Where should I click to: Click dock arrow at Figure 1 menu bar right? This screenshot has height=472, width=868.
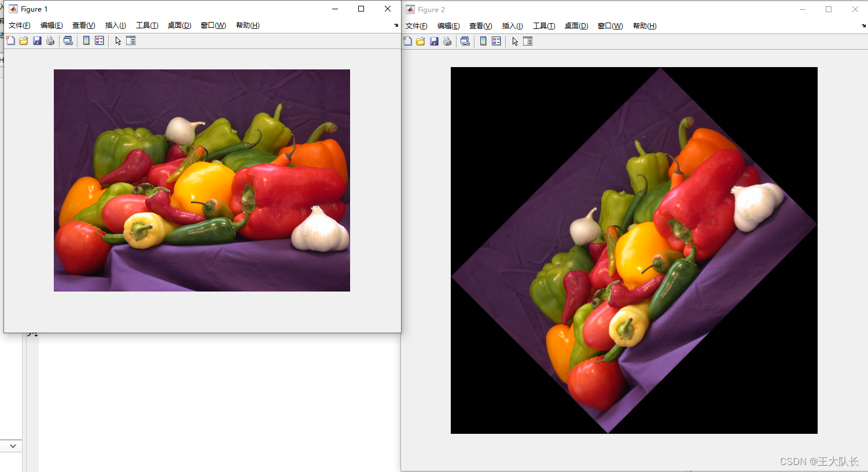click(x=396, y=25)
